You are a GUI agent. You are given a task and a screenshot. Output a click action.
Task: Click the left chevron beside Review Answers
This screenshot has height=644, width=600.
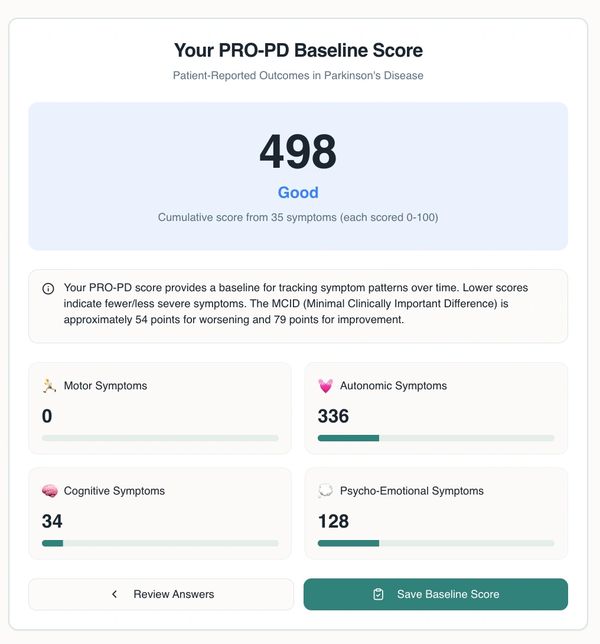click(115, 594)
